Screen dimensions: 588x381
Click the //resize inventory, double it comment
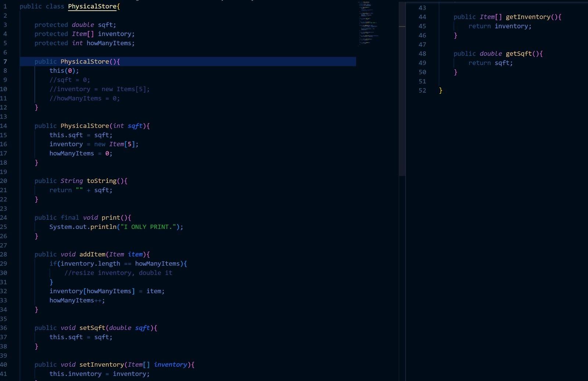pos(118,273)
